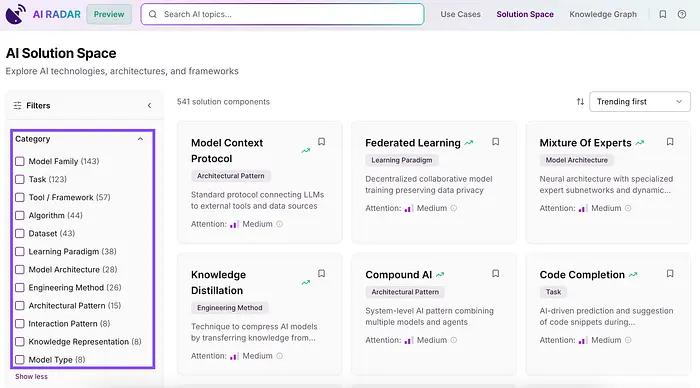Image resolution: width=700 pixels, height=388 pixels.
Task: Bookmark the Compound AI card
Action: point(496,273)
